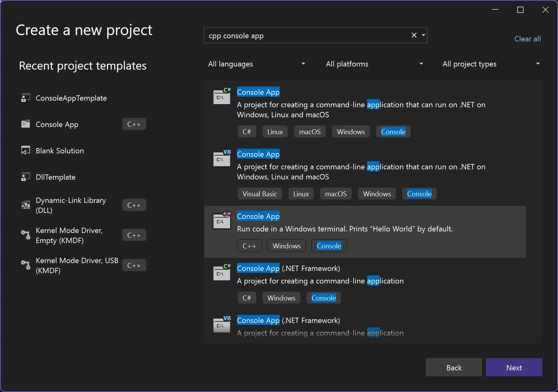The width and height of the screenshot is (558, 392).
Task: Click the C# Console App template icon for .NET
Action: tap(222, 96)
